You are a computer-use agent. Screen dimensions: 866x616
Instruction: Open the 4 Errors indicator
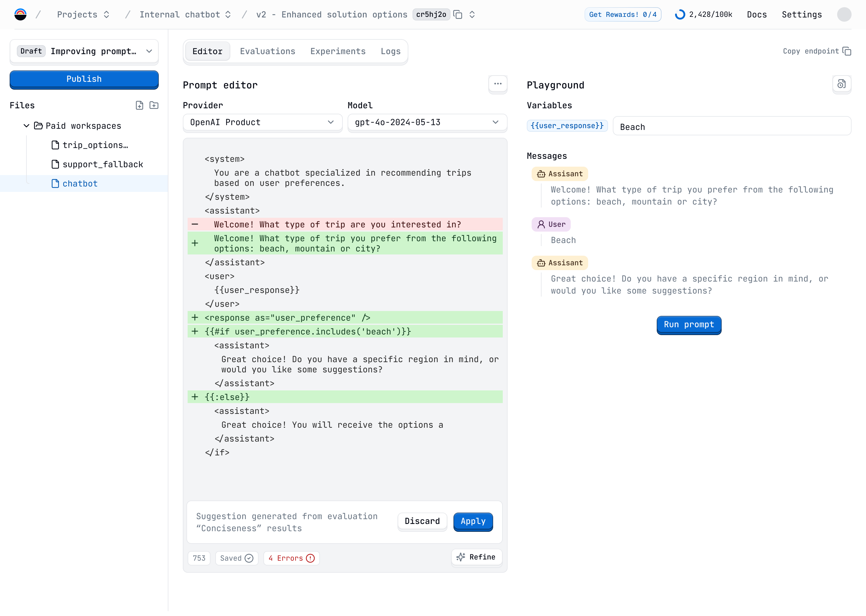tap(292, 558)
